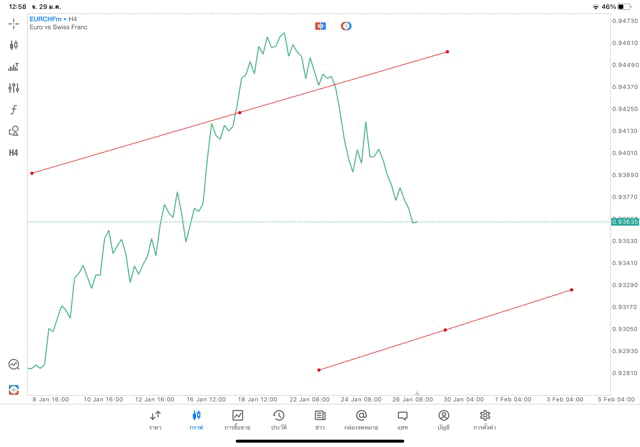Open the drawing objects shapes tool
This screenshot has width=640, height=447.
point(13,131)
